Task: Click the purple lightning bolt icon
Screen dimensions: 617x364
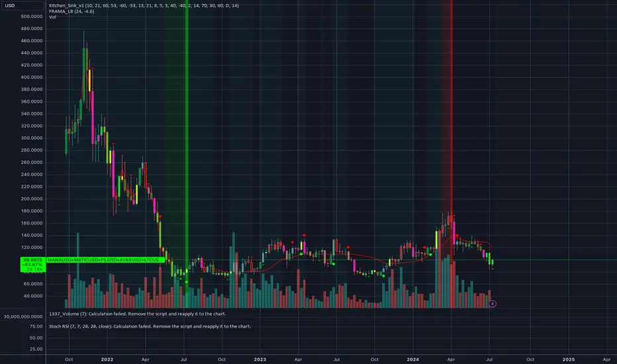Action: point(493,304)
